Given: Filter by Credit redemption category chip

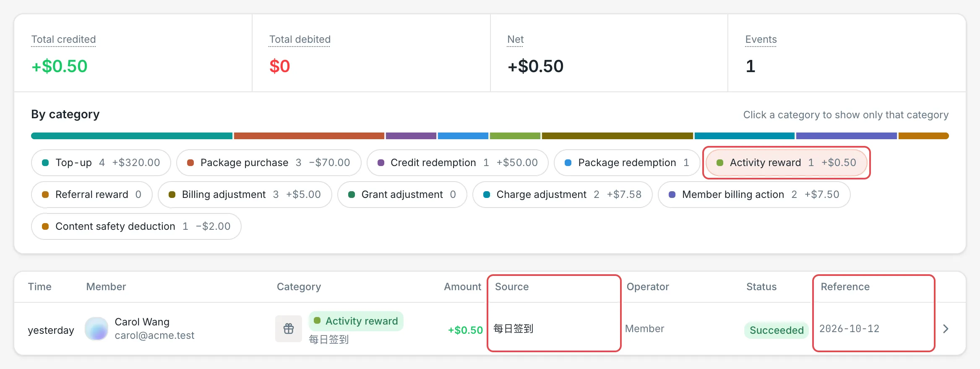Looking at the screenshot, I should click(458, 163).
